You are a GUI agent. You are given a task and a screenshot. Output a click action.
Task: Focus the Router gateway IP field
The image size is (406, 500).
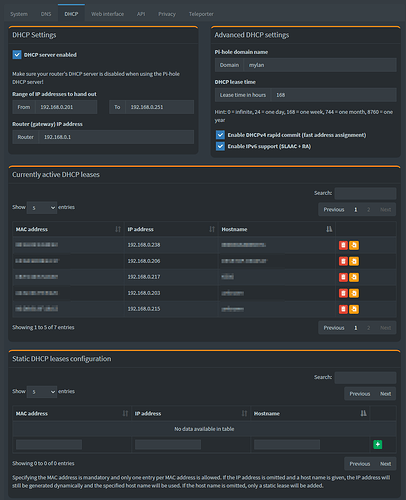(x=116, y=137)
